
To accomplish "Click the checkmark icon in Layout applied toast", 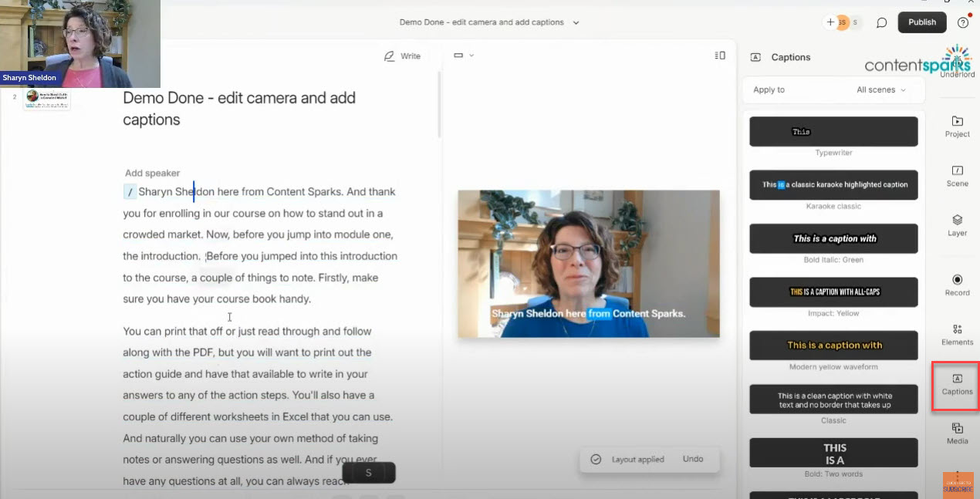I will (596, 459).
